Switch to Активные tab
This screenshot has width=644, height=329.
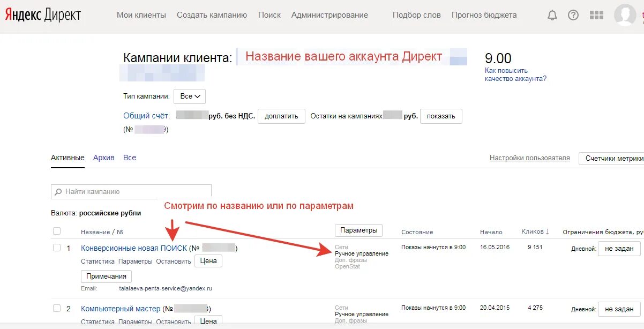(x=68, y=158)
